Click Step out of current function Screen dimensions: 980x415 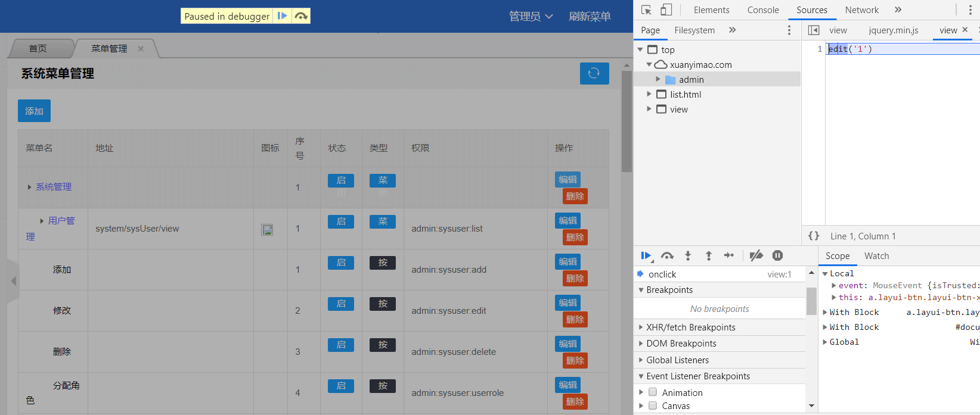[709, 255]
